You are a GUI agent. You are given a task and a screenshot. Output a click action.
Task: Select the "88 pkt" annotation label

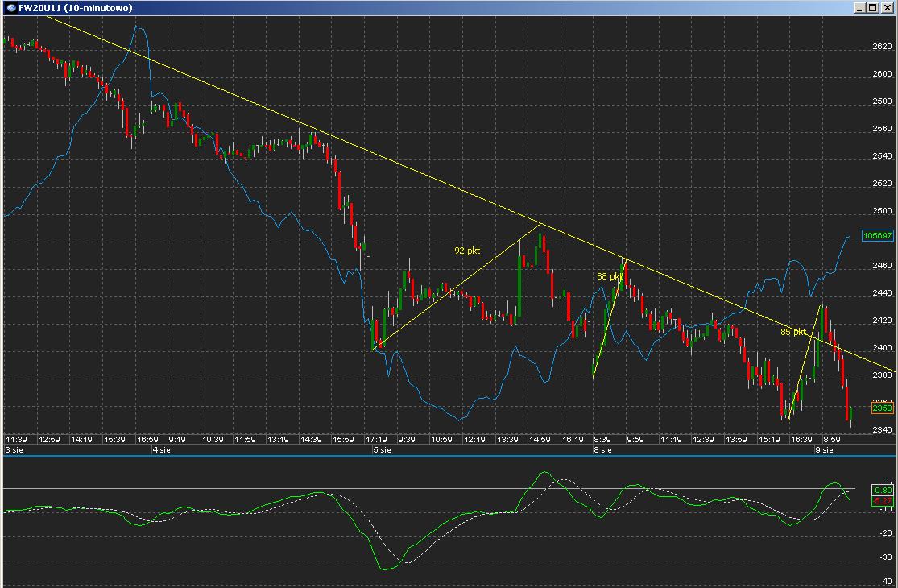point(609,276)
